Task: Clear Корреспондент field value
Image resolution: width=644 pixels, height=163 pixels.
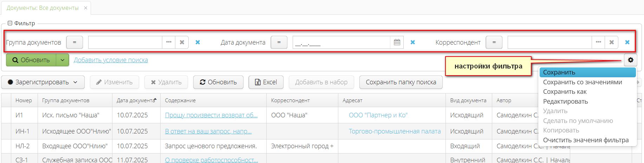Action: pyautogui.click(x=612, y=43)
